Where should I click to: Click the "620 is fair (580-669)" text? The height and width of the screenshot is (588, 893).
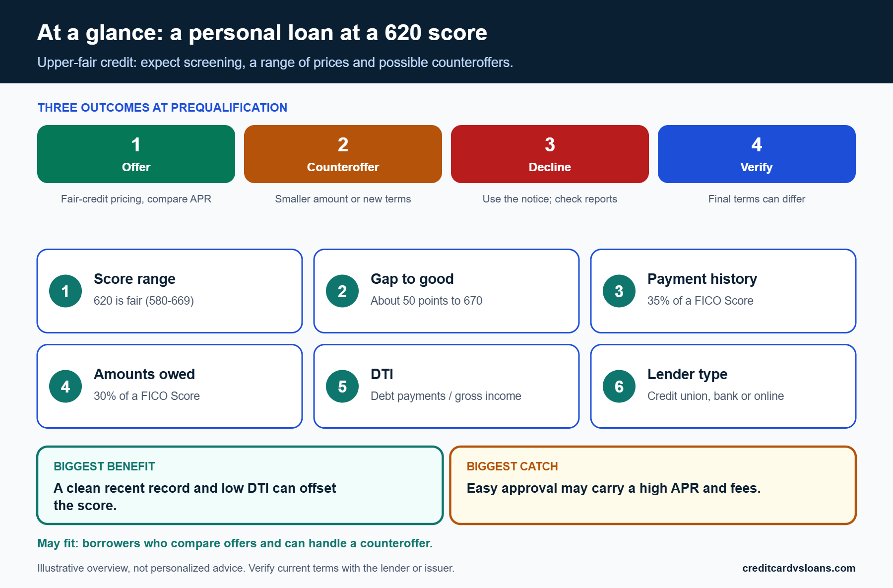144,301
